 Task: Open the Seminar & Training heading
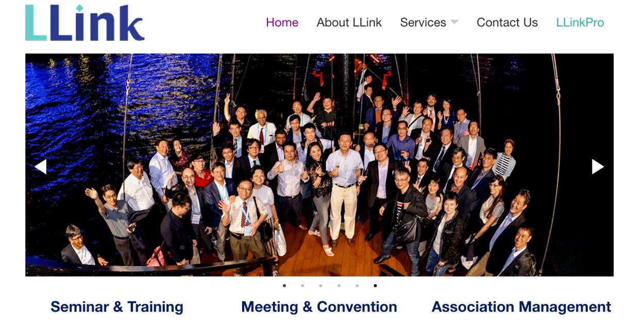click(x=117, y=307)
